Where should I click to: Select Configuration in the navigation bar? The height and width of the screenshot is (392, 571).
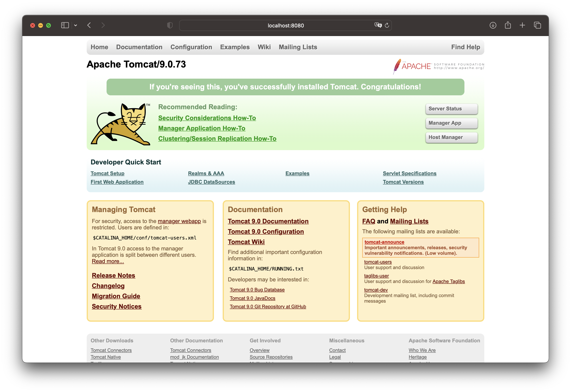click(191, 47)
